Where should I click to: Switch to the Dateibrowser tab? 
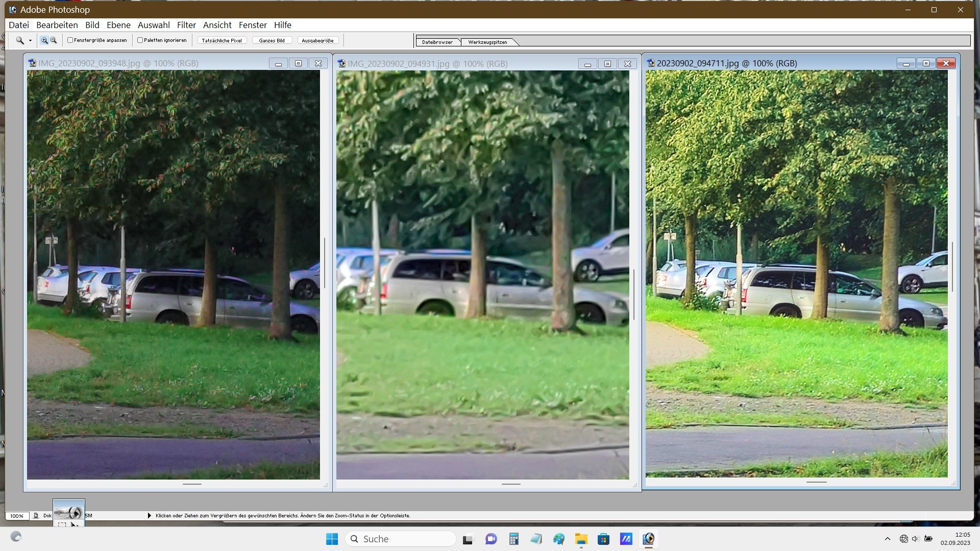437,42
